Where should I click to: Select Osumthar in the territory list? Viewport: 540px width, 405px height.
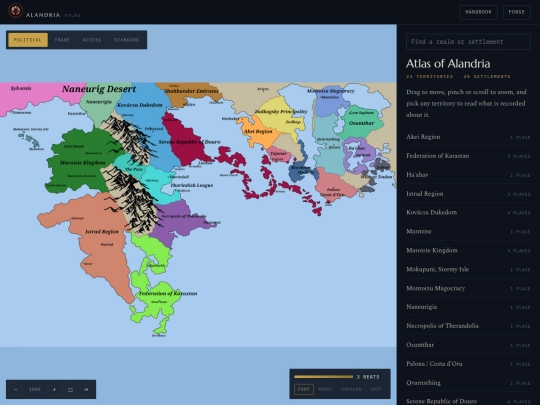[x=468, y=345]
